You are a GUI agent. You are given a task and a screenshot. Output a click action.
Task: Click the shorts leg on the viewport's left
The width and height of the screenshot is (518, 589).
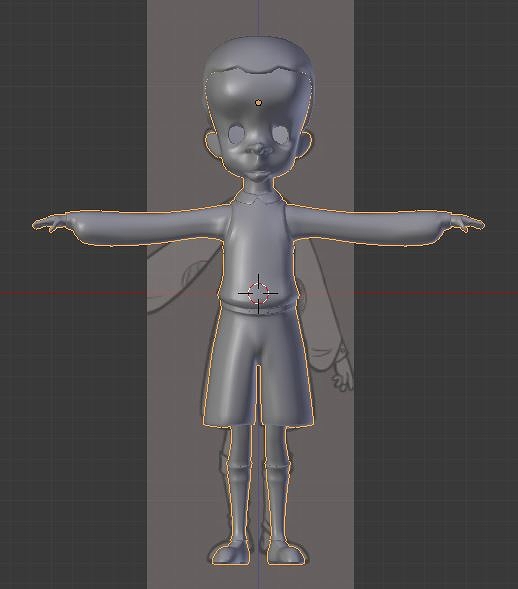coord(231,370)
